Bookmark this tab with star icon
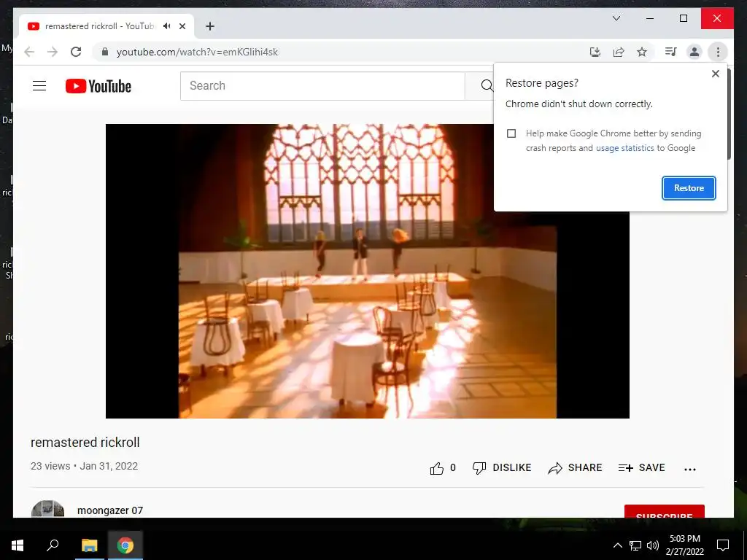Viewport: 747px width, 560px height. pyautogui.click(x=642, y=52)
